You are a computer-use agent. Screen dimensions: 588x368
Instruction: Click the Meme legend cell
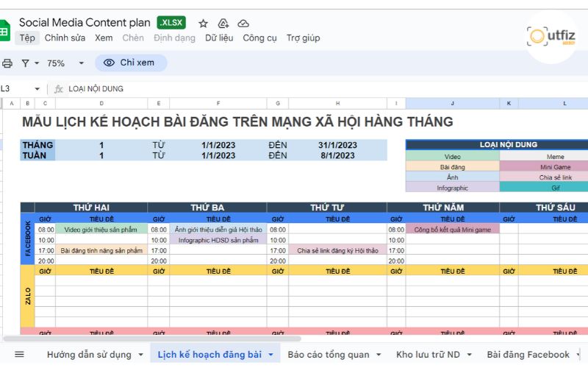point(544,157)
